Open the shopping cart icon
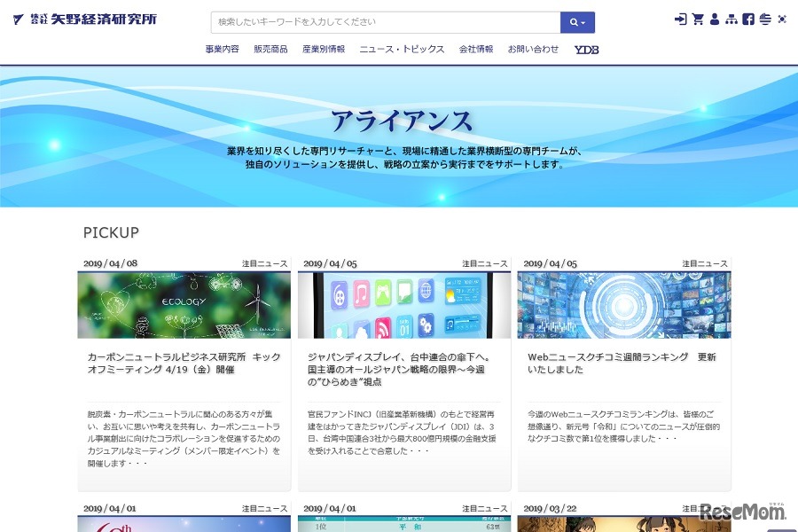This screenshot has height=532, width=798. click(x=698, y=19)
